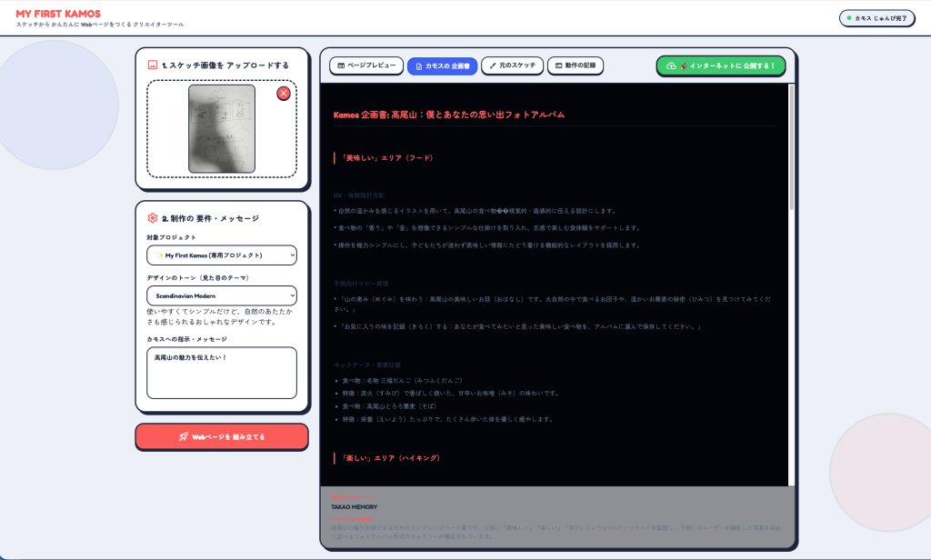
Task: Click the window icon on ページプレビュー tab
Action: coord(341,65)
